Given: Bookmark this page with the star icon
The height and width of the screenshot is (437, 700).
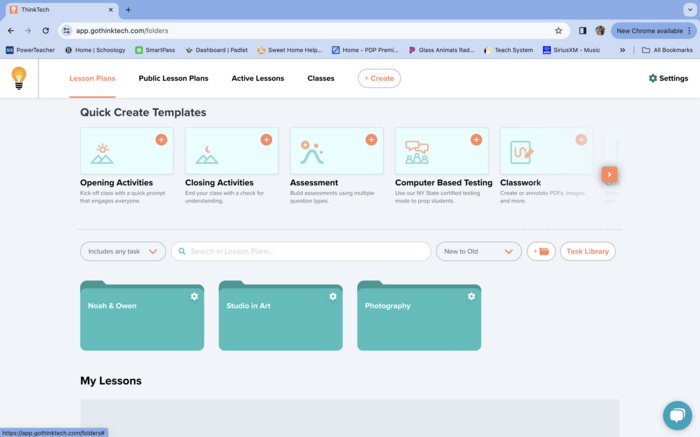Looking at the screenshot, I should pyautogui.click(x=558, y=30).
